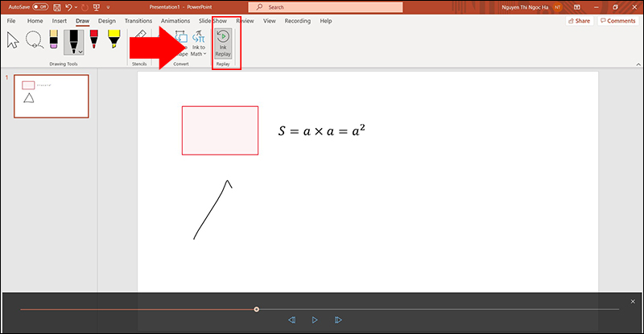This screenshot has width=644, height=334.
Task: Toggle AutoSave switch
Action: pyautogui.click(x=39, y=7)
